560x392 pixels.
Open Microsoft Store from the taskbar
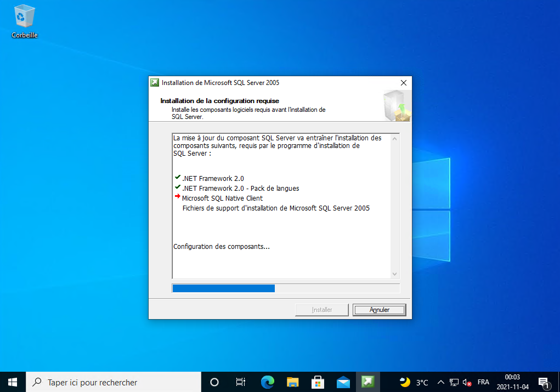point(318,382)
